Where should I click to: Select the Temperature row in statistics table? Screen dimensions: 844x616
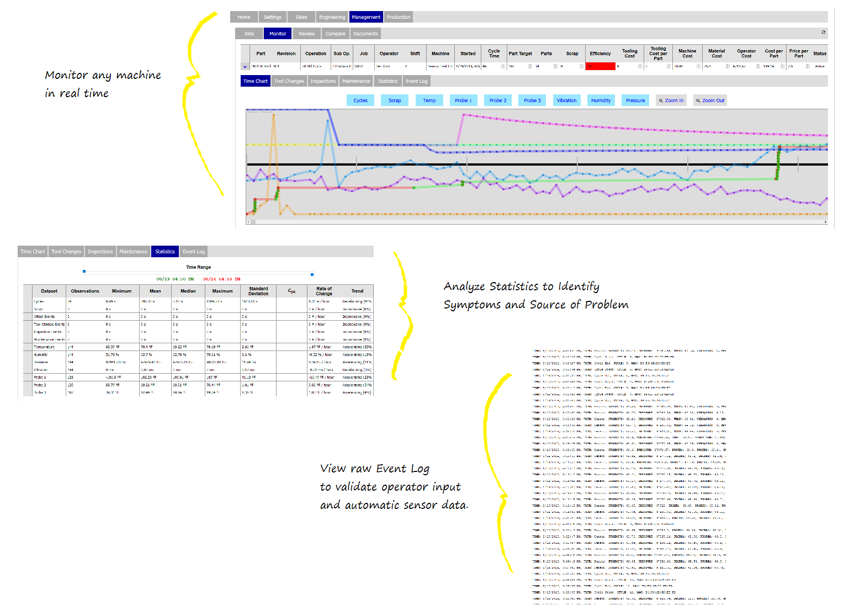coord(199,347)
